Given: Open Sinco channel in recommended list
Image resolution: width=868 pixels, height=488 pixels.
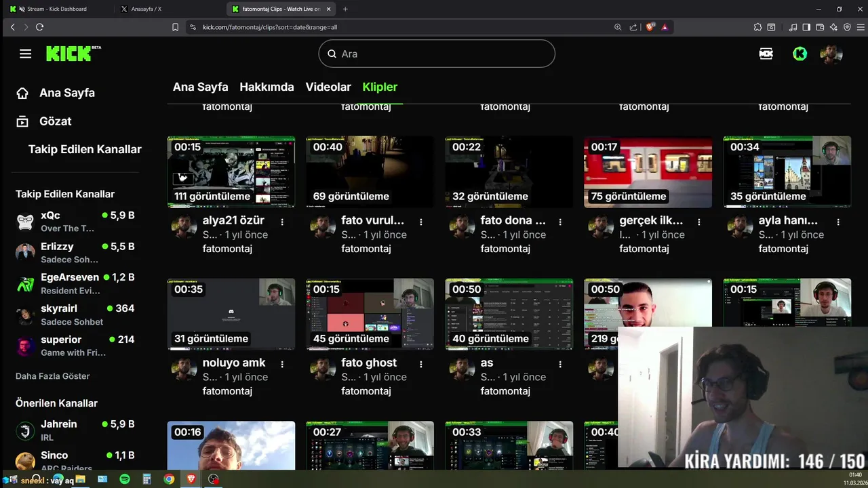Looking at the screenshot, I should tap(75, 460).
